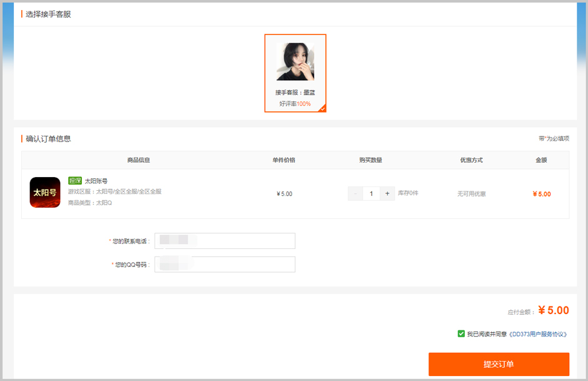Click the 库存0件 stock text
This screenshot has height=381, width=588.
pyautogui.click(x=408, y=193)
